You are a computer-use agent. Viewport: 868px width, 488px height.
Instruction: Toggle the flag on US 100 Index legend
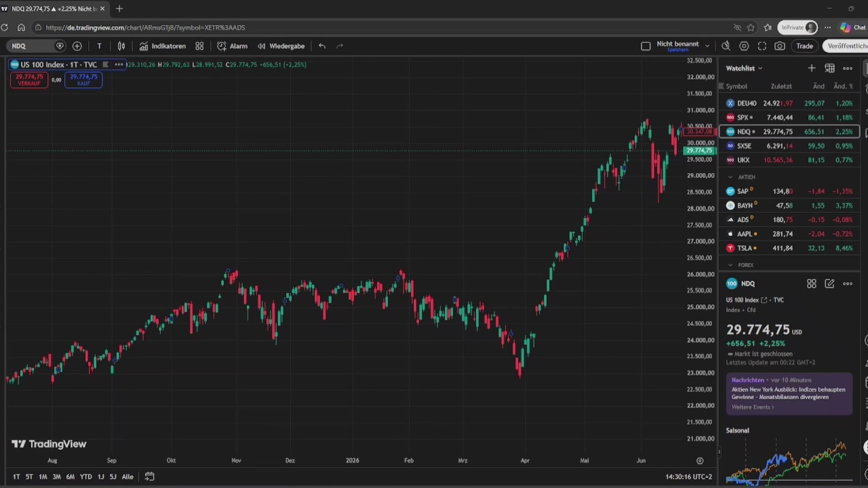tap(105, 65)
